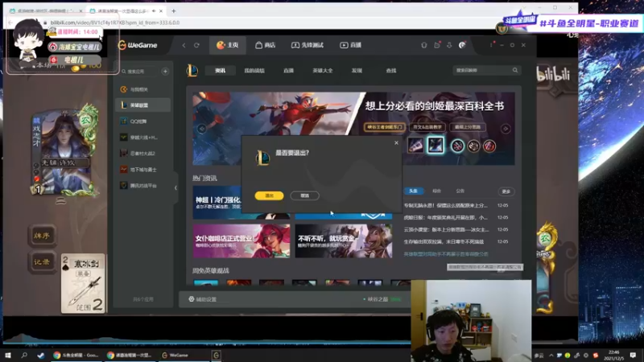The image size is (644, 362).
Task: Open the 不听不听,就玩赏金 news thumbnail
Action: (344, 241)
